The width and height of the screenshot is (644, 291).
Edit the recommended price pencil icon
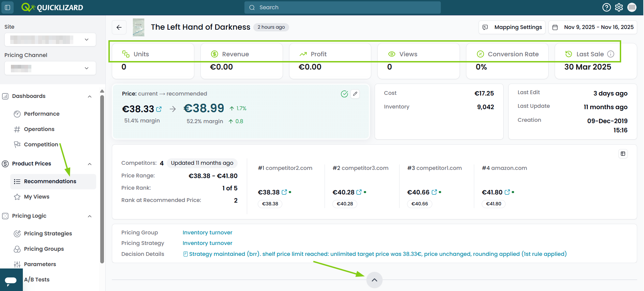(355, 94)
